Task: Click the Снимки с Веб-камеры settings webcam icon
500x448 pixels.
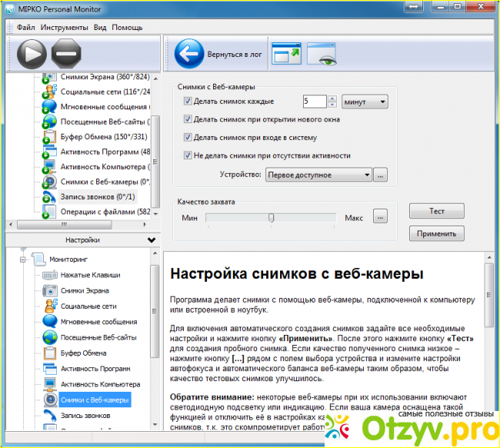Action: pos(50,400)
